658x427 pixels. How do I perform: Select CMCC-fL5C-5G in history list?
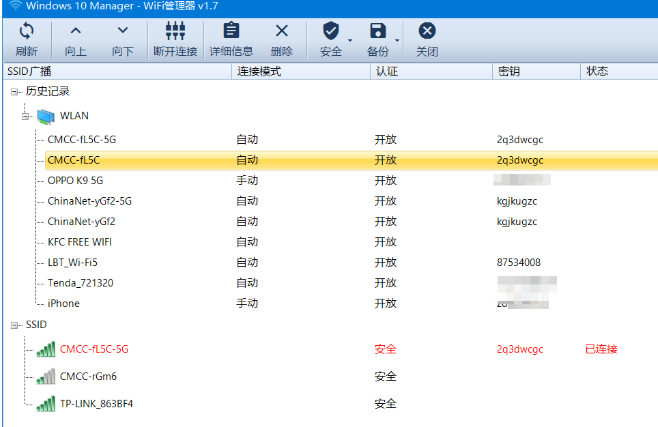coord(82,140)
